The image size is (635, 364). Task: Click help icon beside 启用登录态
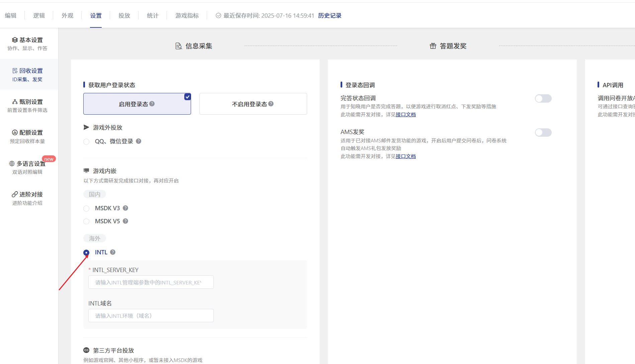152,104
